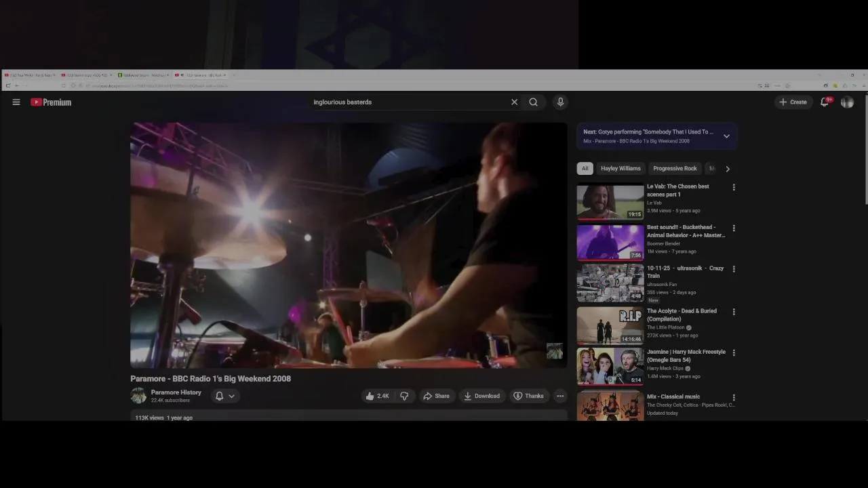Download the current video

481,396
